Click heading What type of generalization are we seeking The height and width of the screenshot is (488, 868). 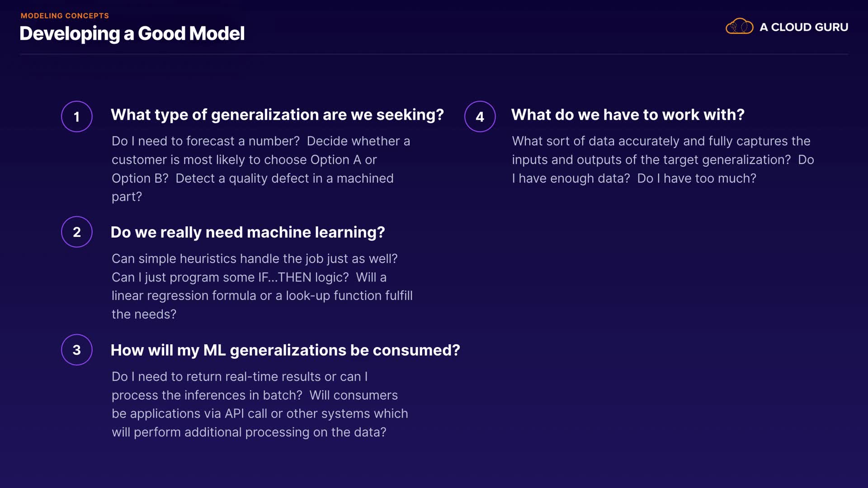(x=277, y=115)
